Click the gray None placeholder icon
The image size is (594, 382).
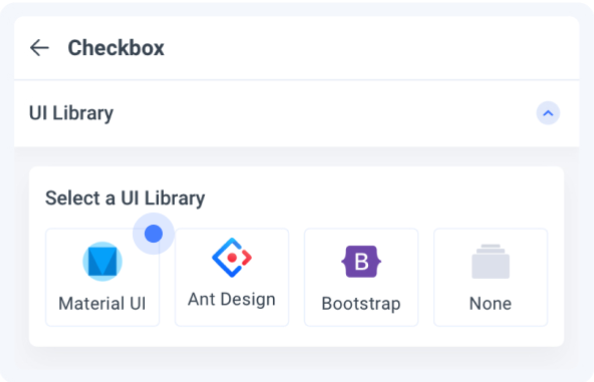tap(491, 261)
